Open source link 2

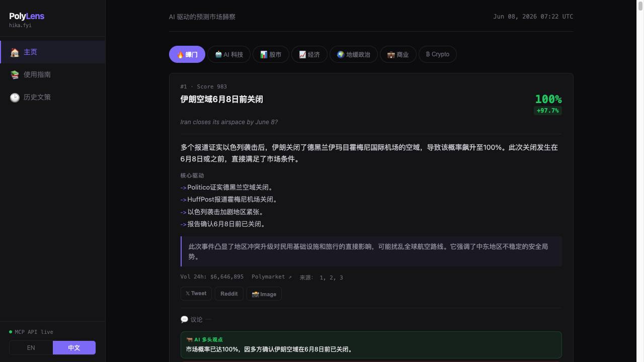pyautogui.click(x=331, y=278)
